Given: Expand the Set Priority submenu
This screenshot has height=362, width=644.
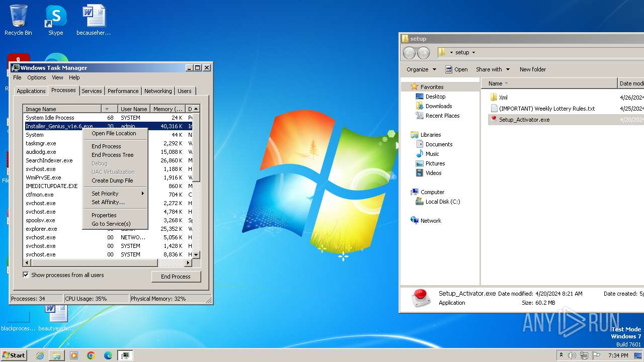Looking at the screenshot, I should 115,194.
